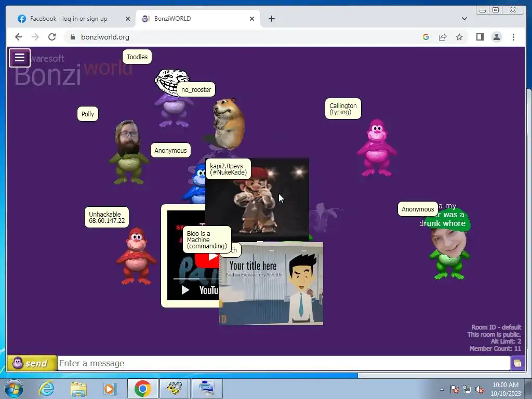Open Chrome's three-dot menu
Image resolution: width=532 pixels, height=399 pixels.
tap(513, 37)
